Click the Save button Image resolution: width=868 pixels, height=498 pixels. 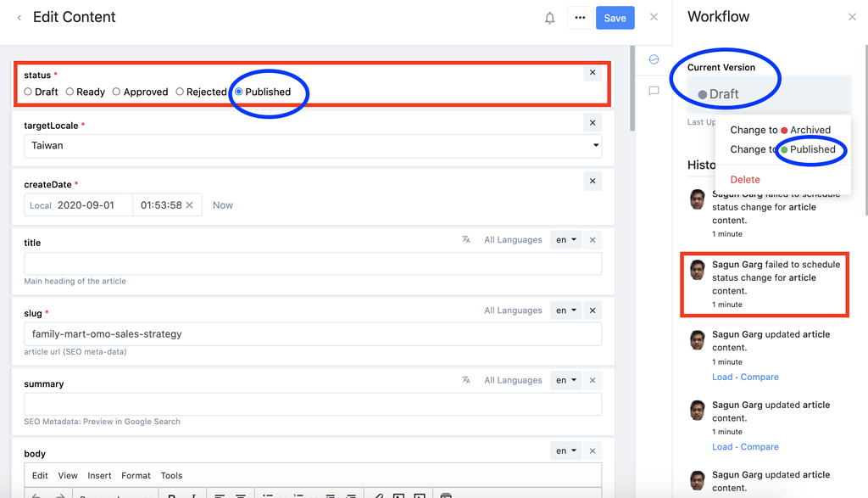point(615,17)
